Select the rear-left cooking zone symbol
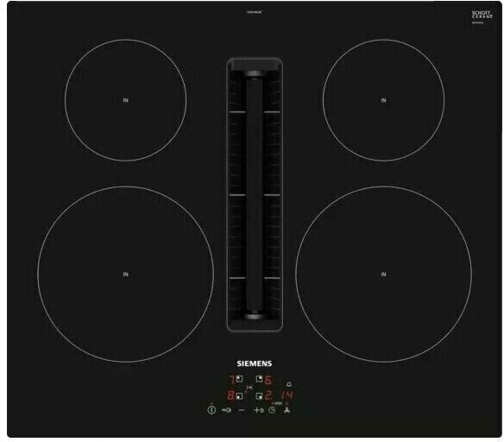Image resolution: width=504 pixels, height=442 pixels. click(x=239, y=379)
